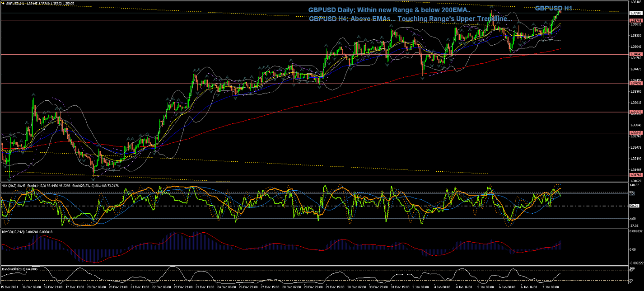Viewport: 644px width, 291px height.
Task: Select the red 1.32843 price level tag
Action: pos(635,133)
